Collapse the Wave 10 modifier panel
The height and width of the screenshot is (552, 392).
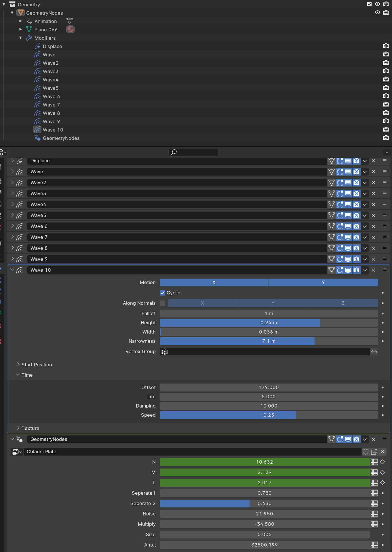pos(12,270)
